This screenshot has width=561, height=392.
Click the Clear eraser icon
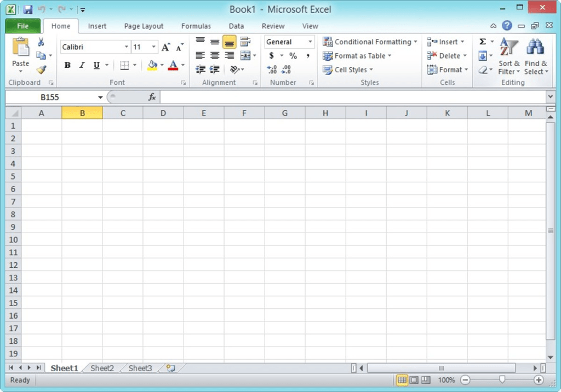(x=483, y=70)
